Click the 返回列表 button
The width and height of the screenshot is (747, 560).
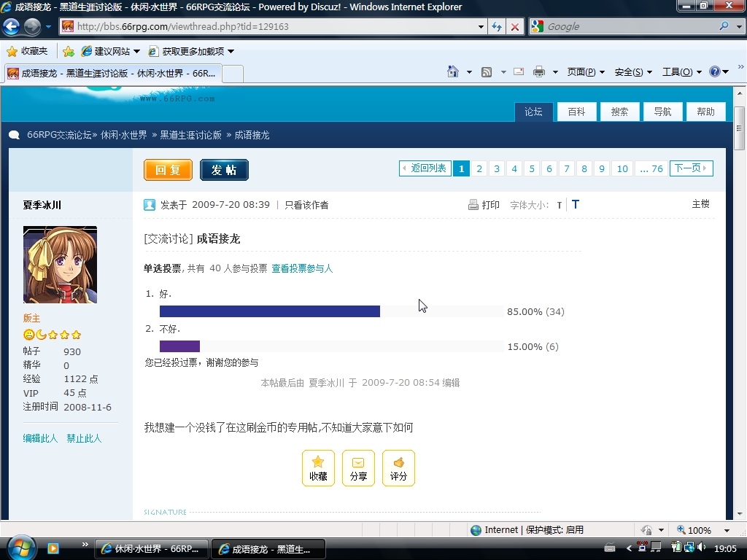click(x=425, y=168)
